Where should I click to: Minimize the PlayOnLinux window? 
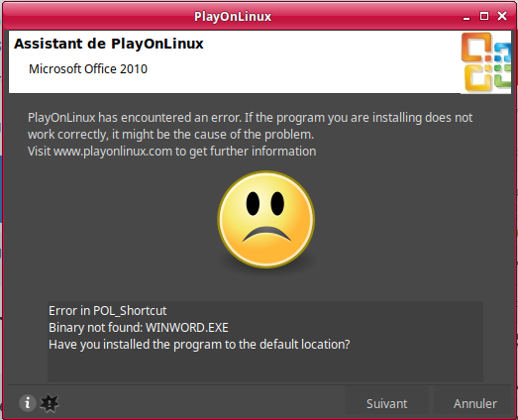(466, 17)
